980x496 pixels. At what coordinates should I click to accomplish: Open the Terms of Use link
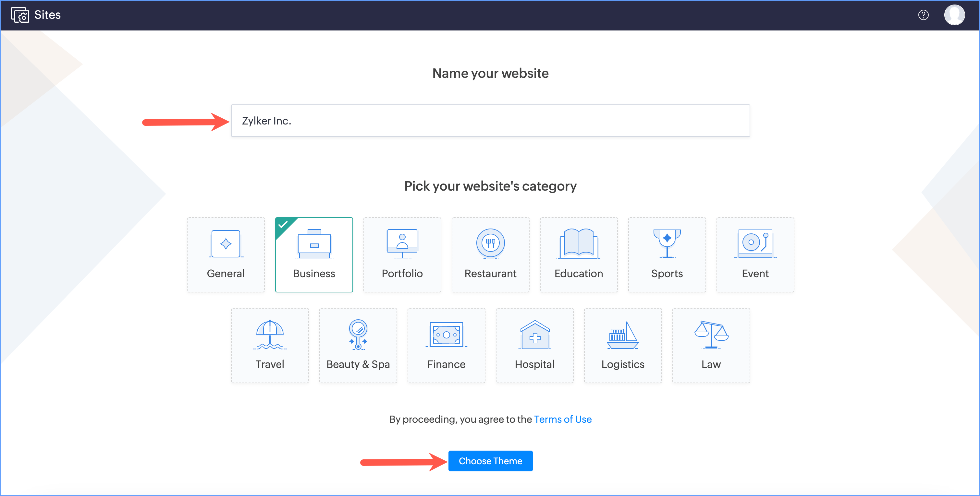pyautogui.click(x=562, y=419)
